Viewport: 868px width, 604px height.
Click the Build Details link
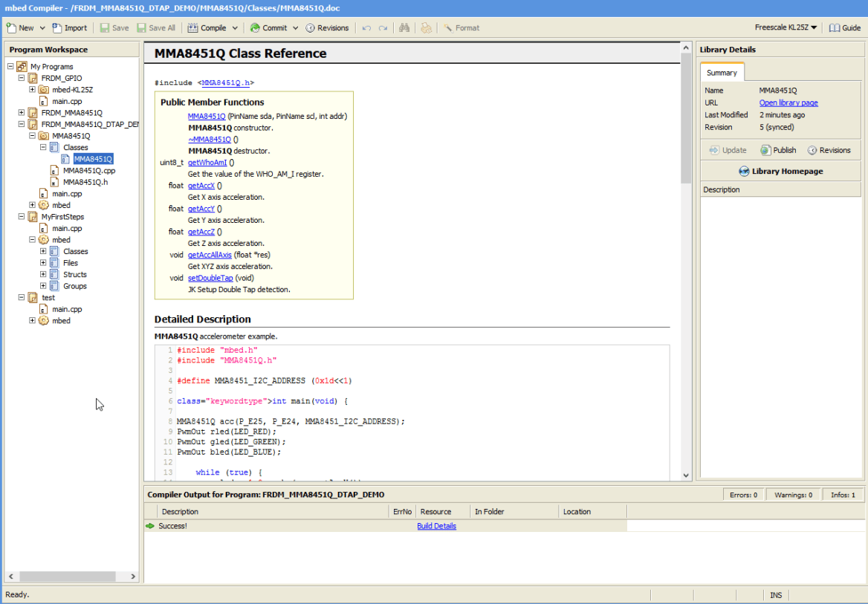pyautogui.click(x=437, y=526)
